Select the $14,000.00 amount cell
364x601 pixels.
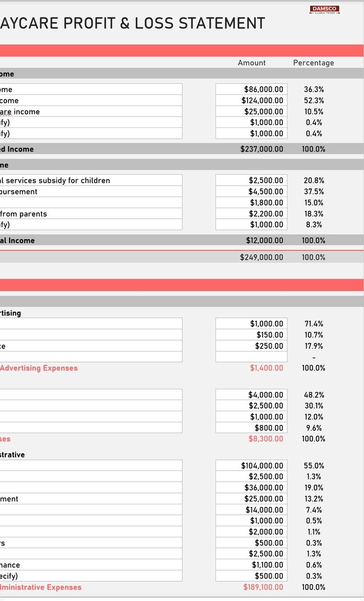point(251,510)
